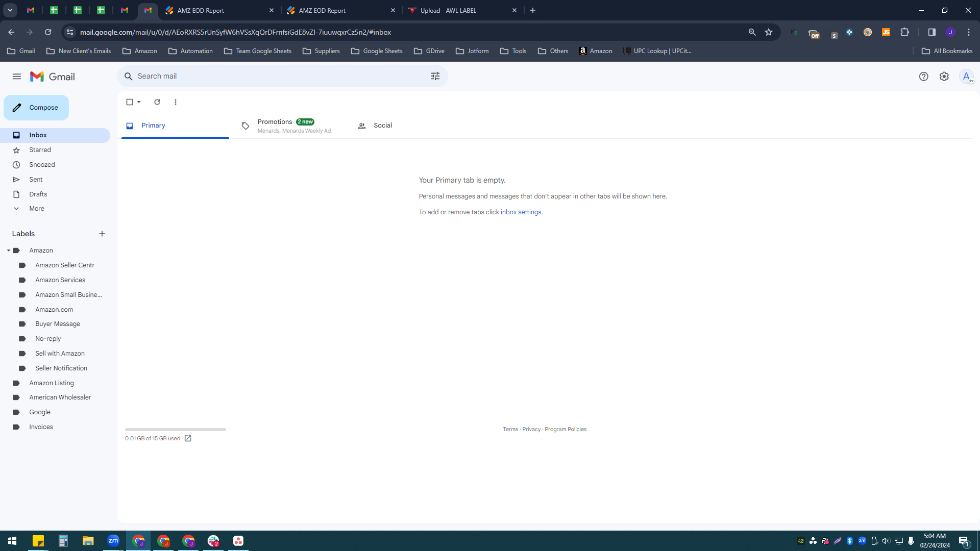Open UPC Lookup bookmark
The height and width of the screenshot is (551, 980).
pos(657,51)
